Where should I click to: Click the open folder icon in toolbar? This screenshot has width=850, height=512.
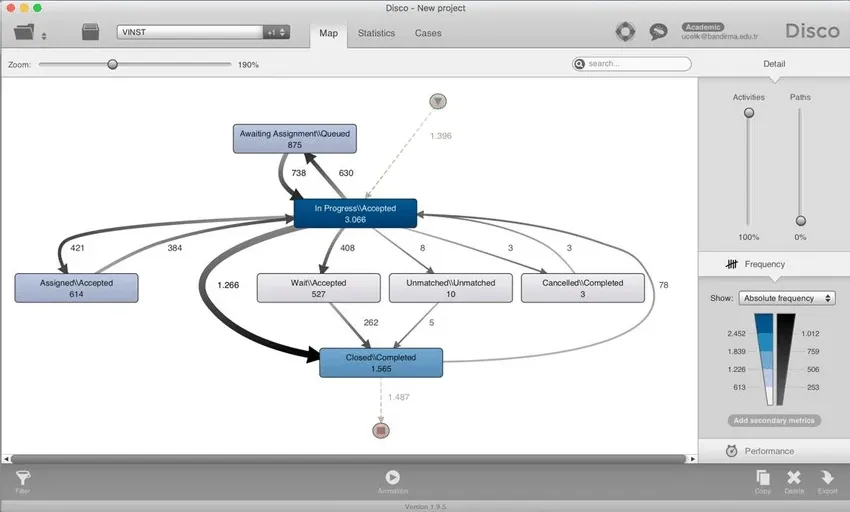[x=26, y=32]
